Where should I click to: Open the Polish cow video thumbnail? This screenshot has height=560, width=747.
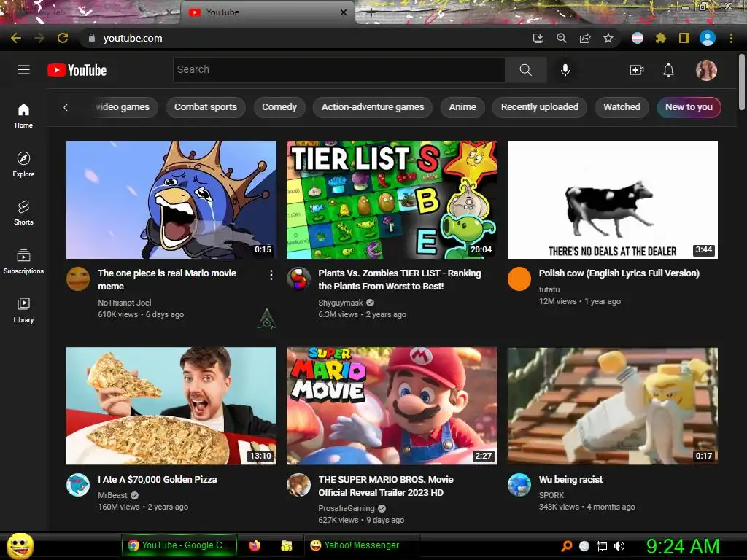613,200
